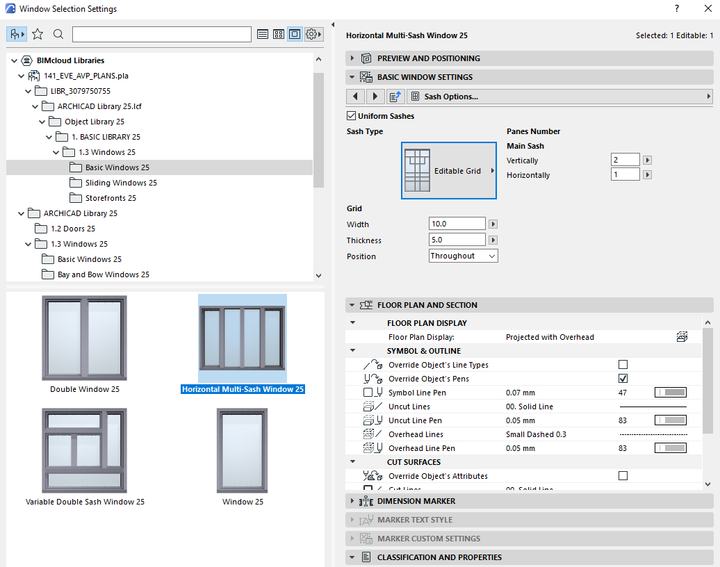Click the page list icon beside arrows
The height and width of the screenshot is (567, 720).
[395, 96]
